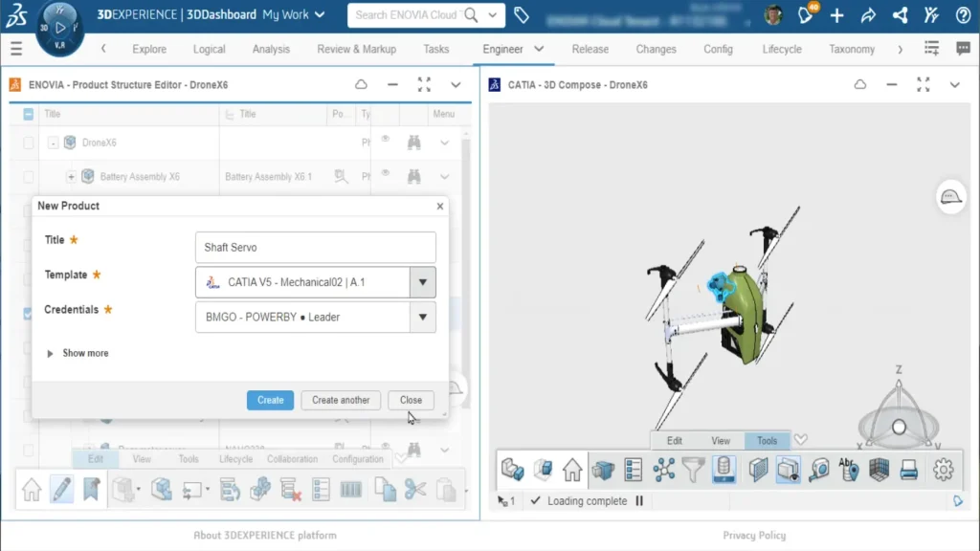Open the Engineer tab dropdown chevron
Image resolution: width=980 pixels, height=551 pixels.
point(539,49)
